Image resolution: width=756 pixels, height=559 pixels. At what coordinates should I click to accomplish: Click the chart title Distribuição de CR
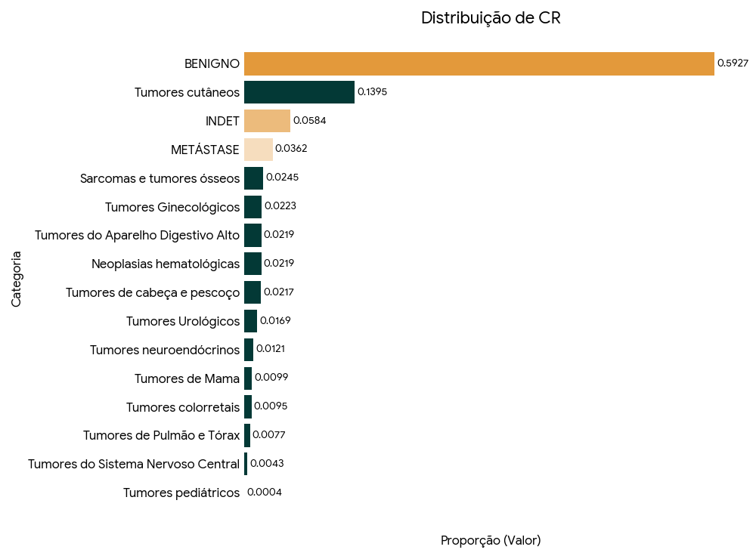pyautogui.click(x=491, y=18)
